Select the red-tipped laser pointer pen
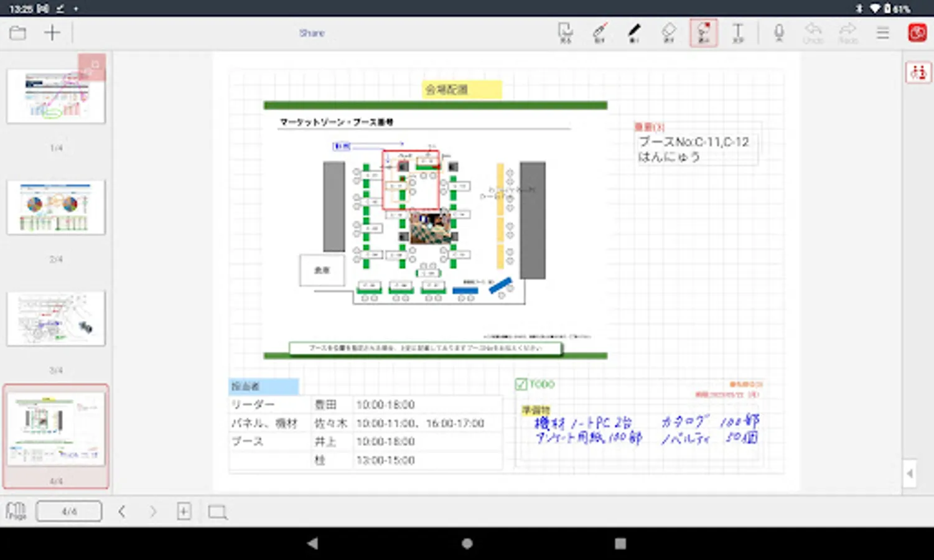Image resolution: width=934 pixels, height=560 pixels. click(x=600, y=33)
